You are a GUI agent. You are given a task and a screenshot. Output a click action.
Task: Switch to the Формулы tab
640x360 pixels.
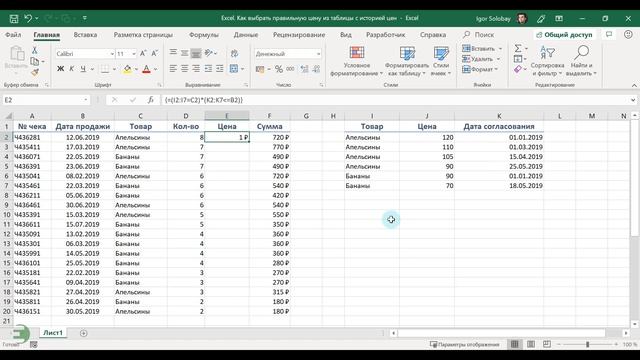(x=204, y=35)
